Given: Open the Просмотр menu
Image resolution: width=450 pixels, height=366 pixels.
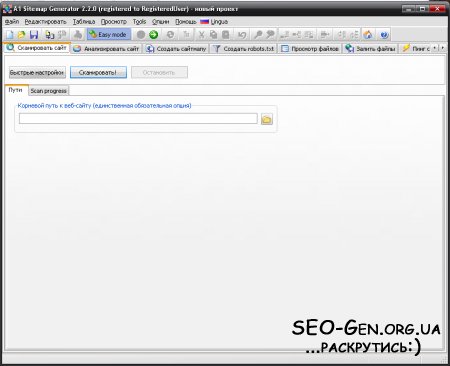Looking at the screenshot, I should [114, 22].
